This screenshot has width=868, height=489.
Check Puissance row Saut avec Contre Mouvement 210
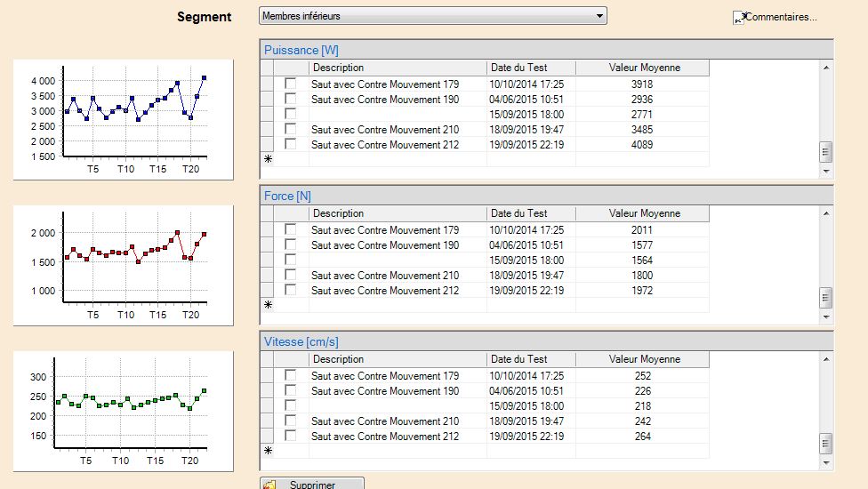290,129
